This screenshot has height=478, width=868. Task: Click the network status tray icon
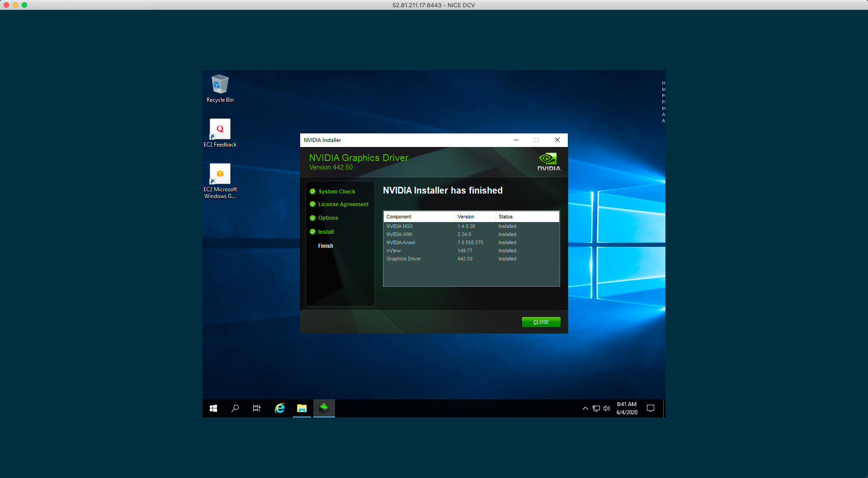coord(596,408)
